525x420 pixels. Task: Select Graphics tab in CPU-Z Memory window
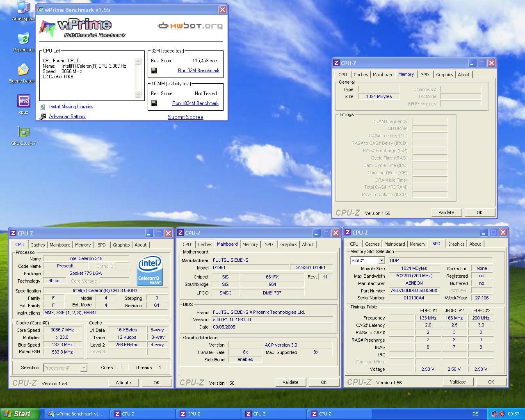[445, 75]
